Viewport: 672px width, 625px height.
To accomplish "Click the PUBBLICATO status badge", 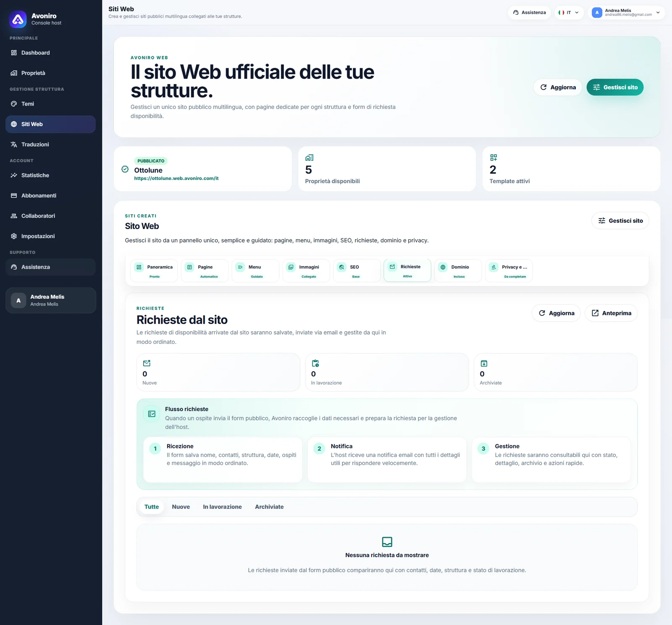I will (151, 161).
